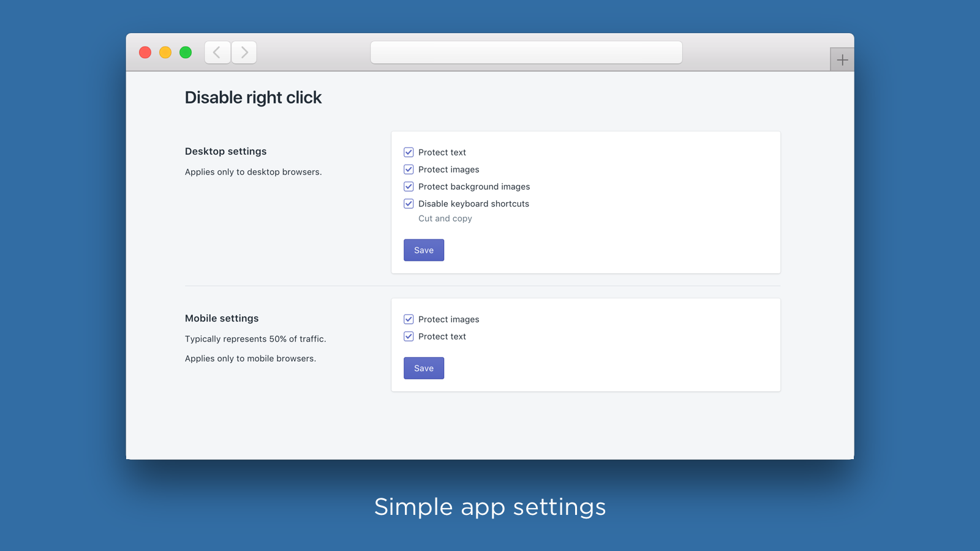Toggle desktop Protect images checkbox
Screen dimensions: 980x551
pos(409,170)
